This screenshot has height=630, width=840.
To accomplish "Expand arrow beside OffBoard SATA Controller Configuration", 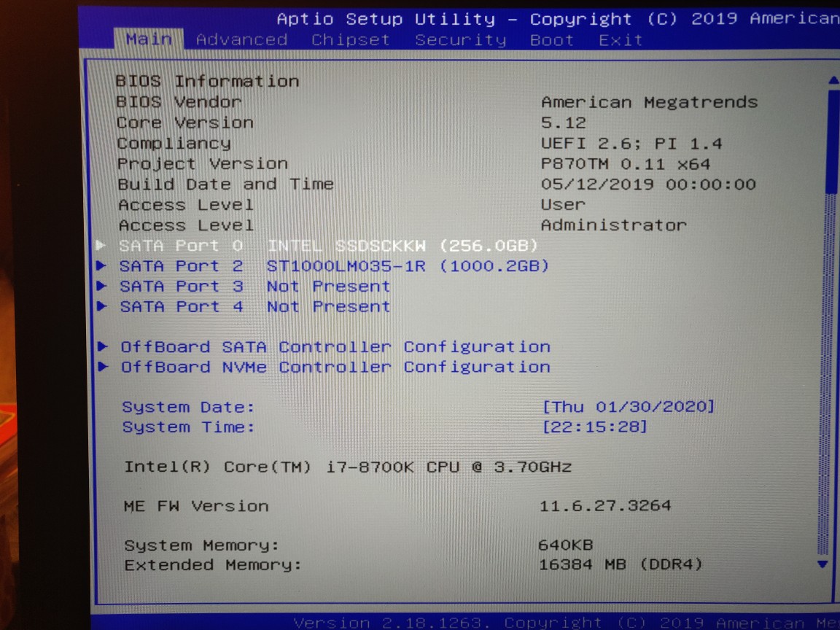I will (x=102, y=346).
